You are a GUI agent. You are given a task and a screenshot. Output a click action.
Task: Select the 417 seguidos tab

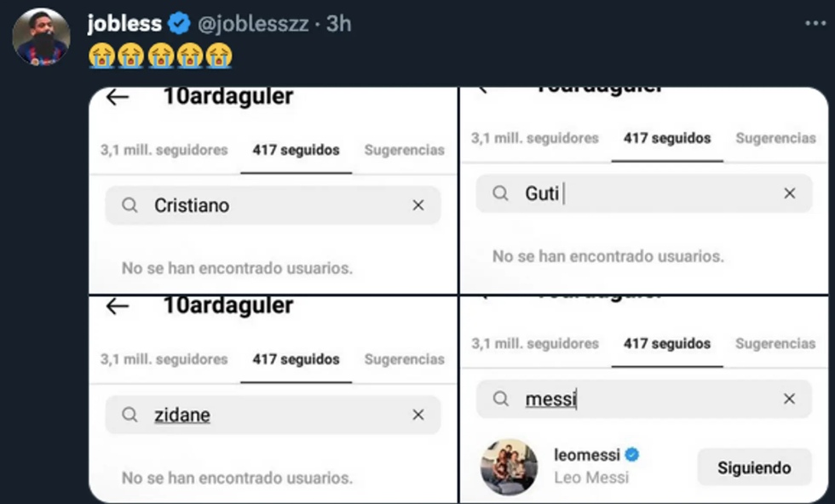click(x=296, y=150)
